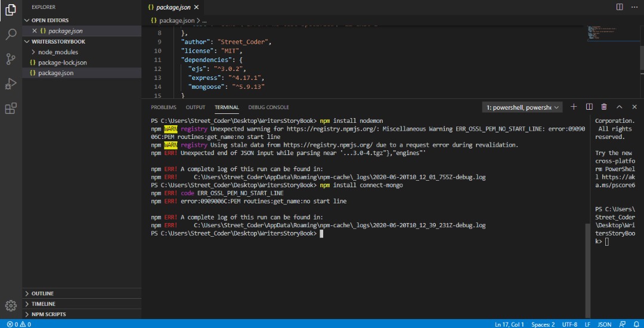
Task: Change end of line sequence LF
Action: click(x=587, y=324)
